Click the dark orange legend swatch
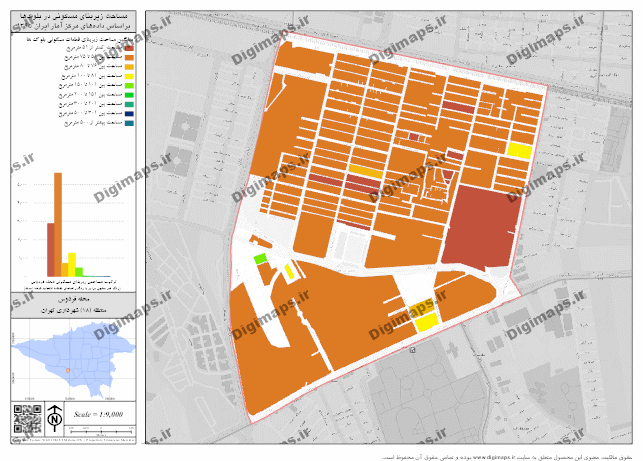643x461 pixels. click(x=129, y=58)
